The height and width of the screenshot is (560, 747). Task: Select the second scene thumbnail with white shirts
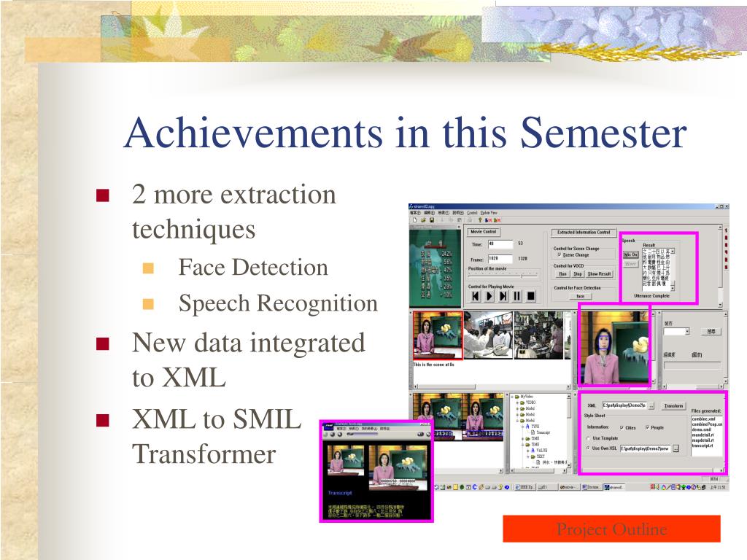pos(488,335)
